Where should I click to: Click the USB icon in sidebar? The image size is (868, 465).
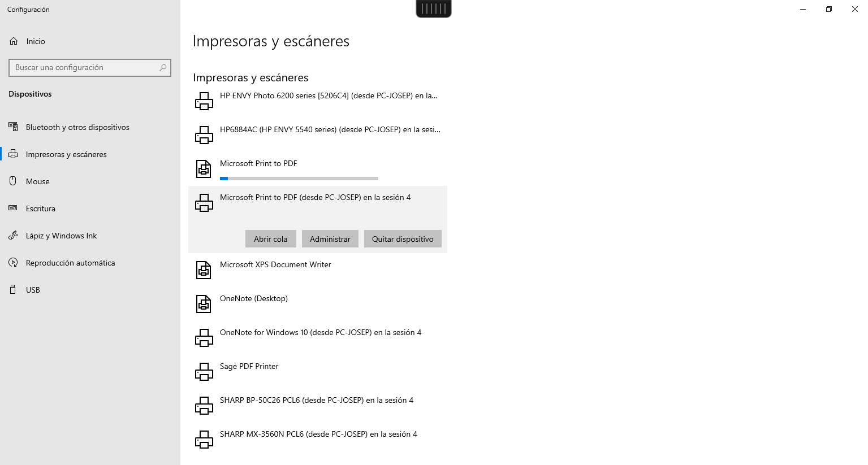click(x=13, y=290)
